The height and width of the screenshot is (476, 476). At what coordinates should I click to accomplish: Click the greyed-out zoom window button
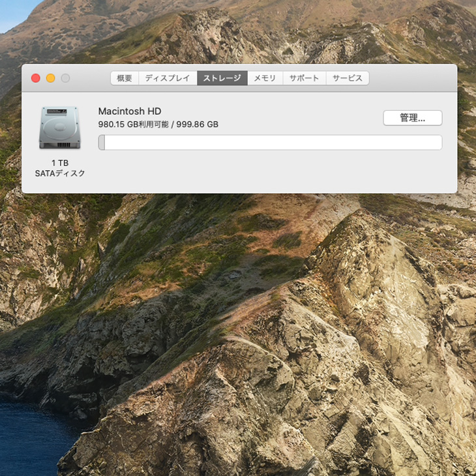tap(66, 78)
